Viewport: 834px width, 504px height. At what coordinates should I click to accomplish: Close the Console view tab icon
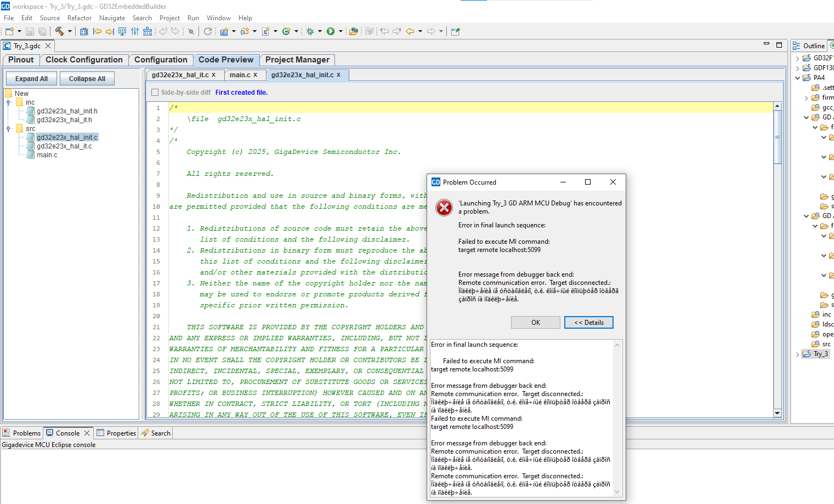coord(87,433)
